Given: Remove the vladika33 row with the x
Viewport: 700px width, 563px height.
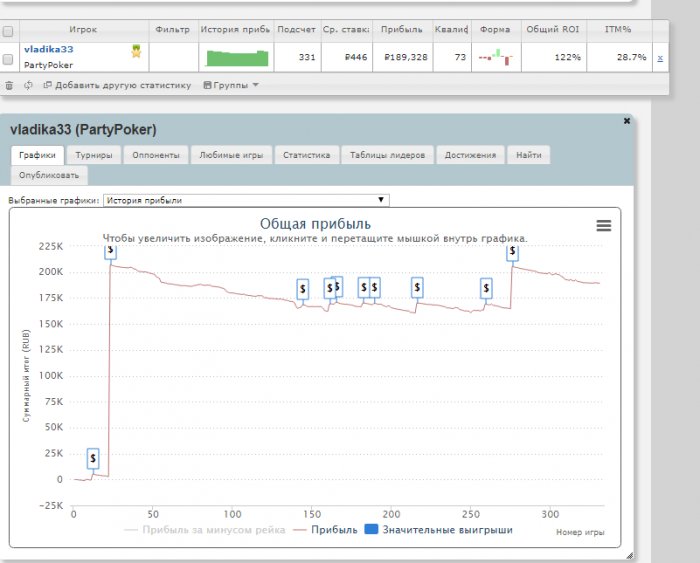Looking at the screenshot, I should point(659,59).
